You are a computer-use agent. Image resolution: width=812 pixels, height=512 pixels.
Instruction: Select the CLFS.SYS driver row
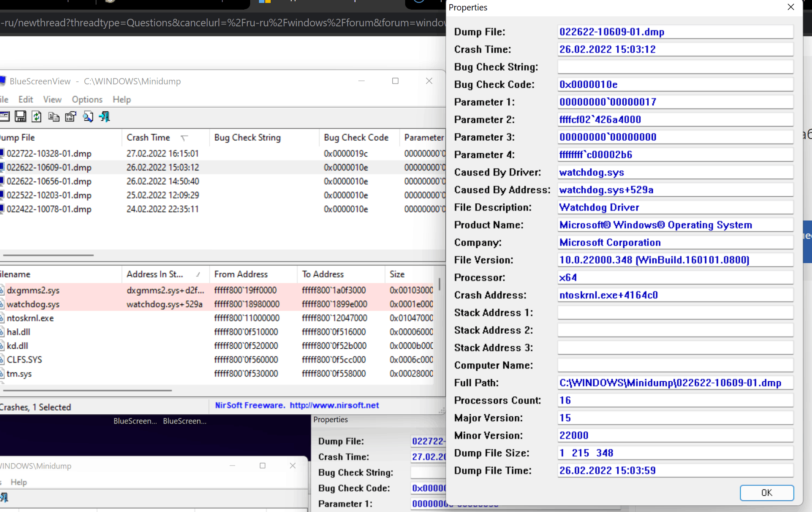[217, 359]
